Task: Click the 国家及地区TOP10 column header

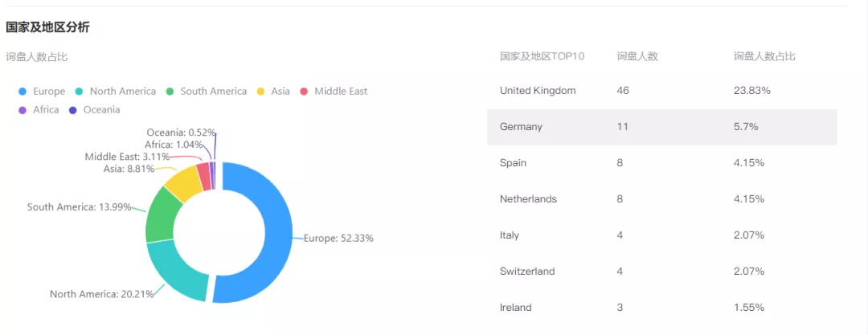Action: click(542, 56)
